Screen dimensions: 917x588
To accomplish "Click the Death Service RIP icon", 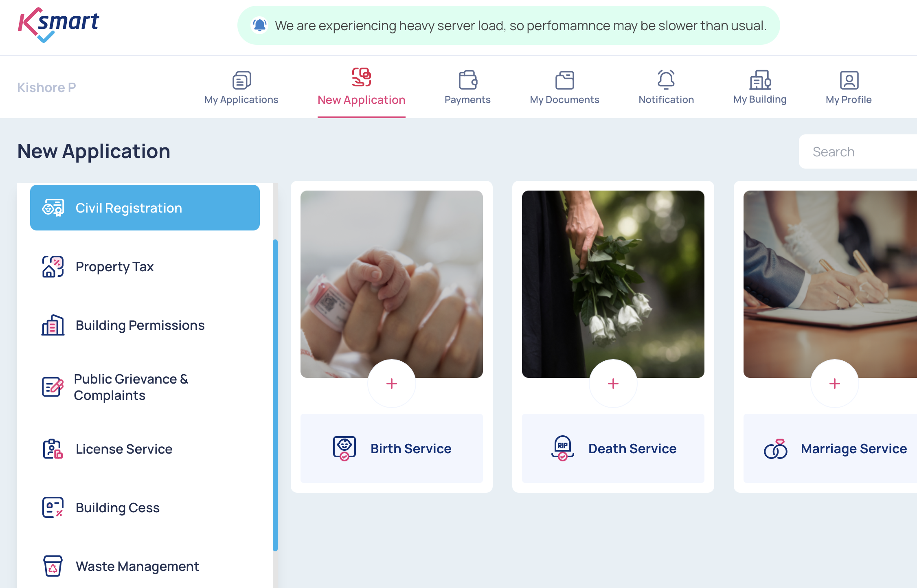I will coord(563,448).
